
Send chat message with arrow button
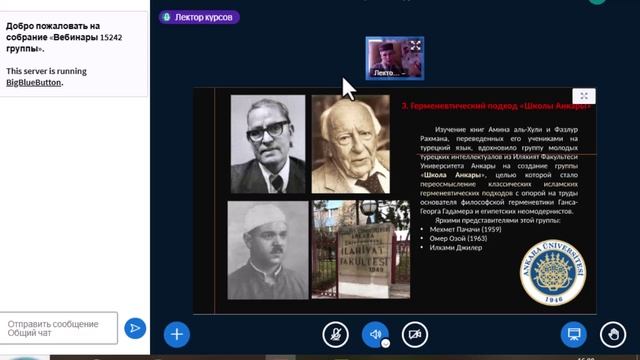tap(135, 328)
